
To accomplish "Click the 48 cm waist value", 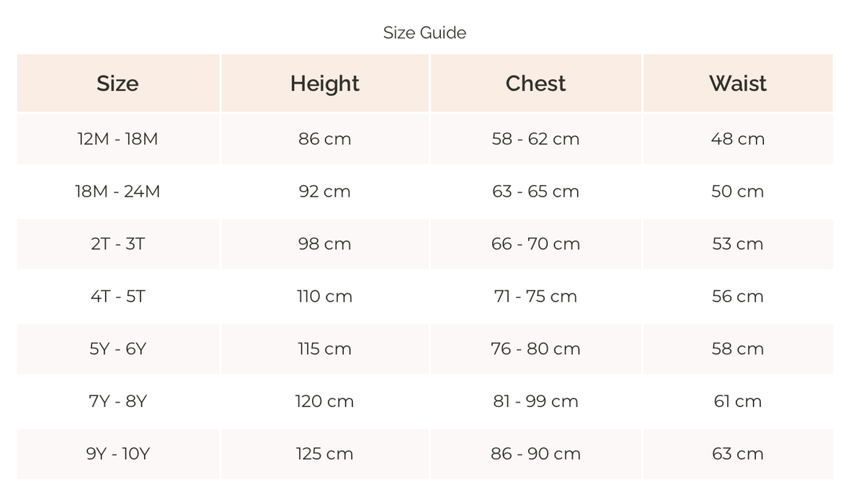I will 738,139.
